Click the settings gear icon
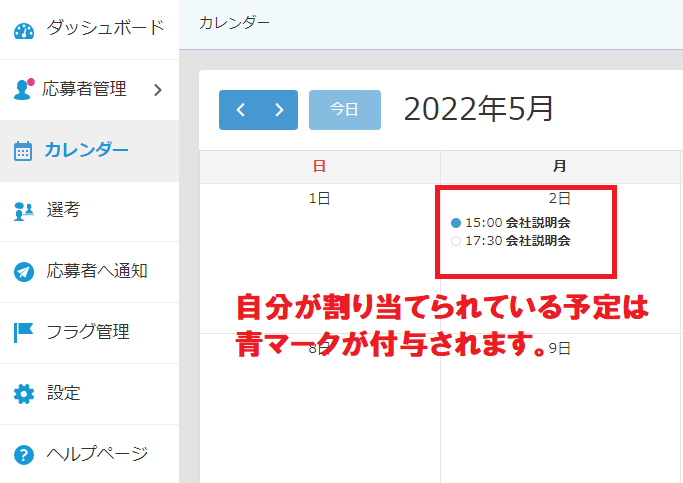 coord(23,393)
